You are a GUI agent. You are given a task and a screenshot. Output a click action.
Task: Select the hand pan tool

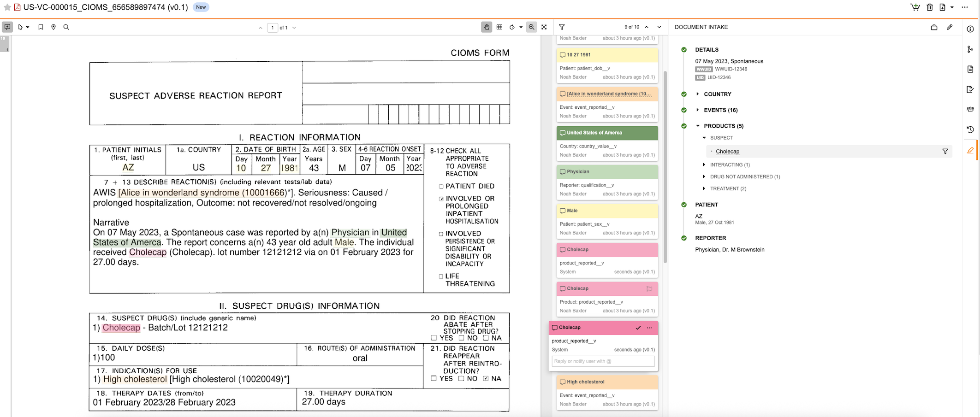pyautogui.click(x=487, y=27)
